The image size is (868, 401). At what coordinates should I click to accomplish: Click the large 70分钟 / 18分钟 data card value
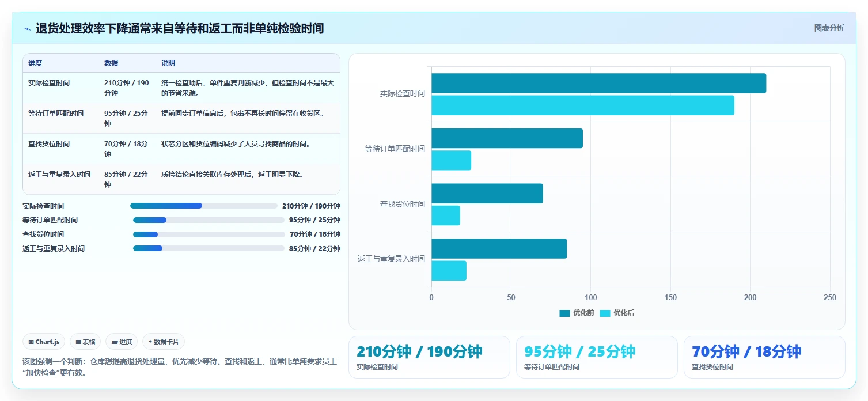point(746,351)
